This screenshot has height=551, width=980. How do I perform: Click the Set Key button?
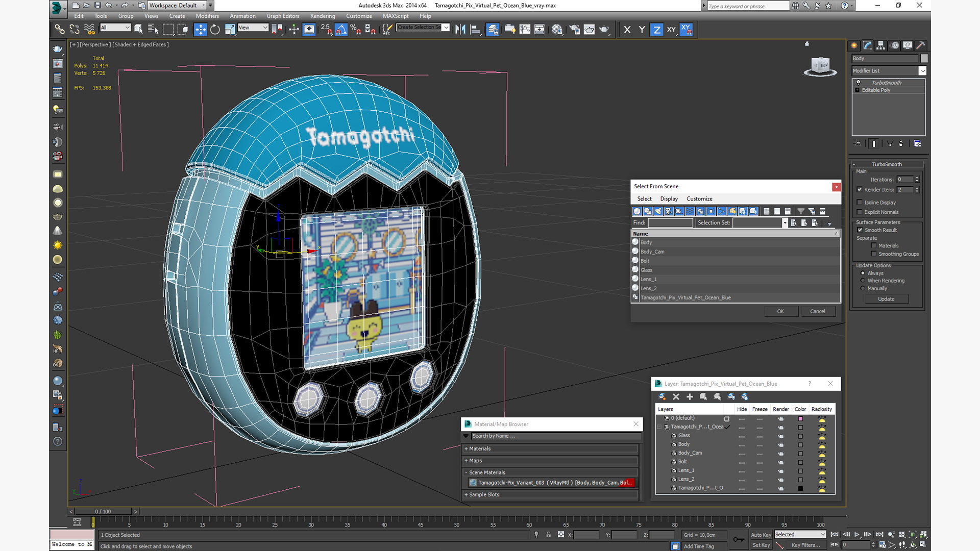761,545
